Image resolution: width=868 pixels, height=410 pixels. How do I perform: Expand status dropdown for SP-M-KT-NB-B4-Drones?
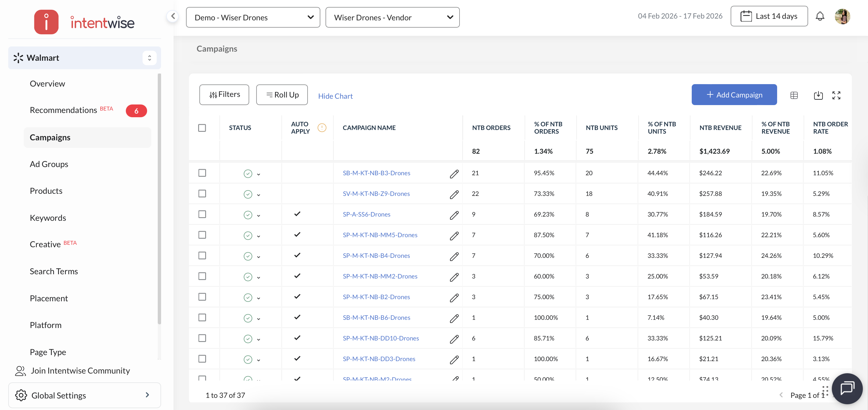258,257
